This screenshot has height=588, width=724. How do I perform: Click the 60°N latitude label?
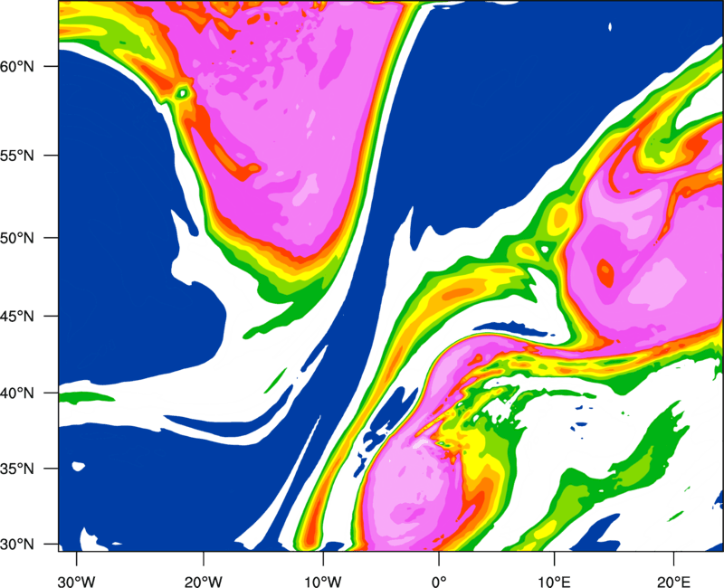click(x=17, y=66)
